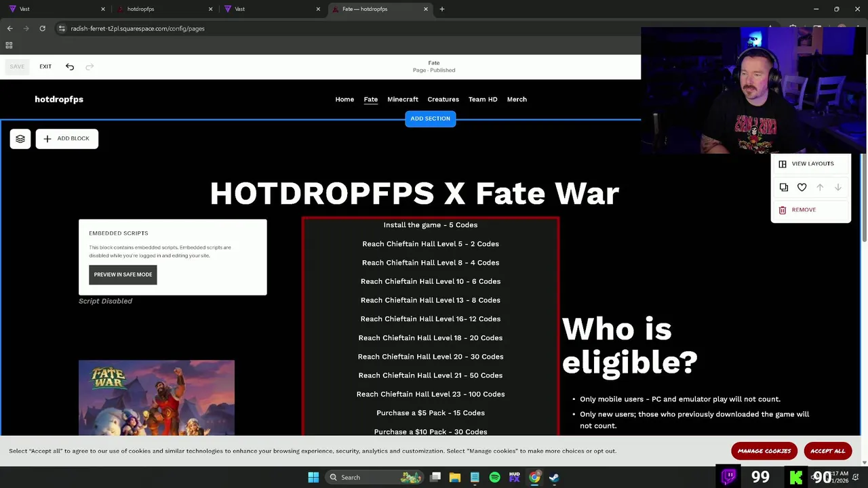
Task: Click the Script Disabled caption
Action: click(x=105, y=301)
